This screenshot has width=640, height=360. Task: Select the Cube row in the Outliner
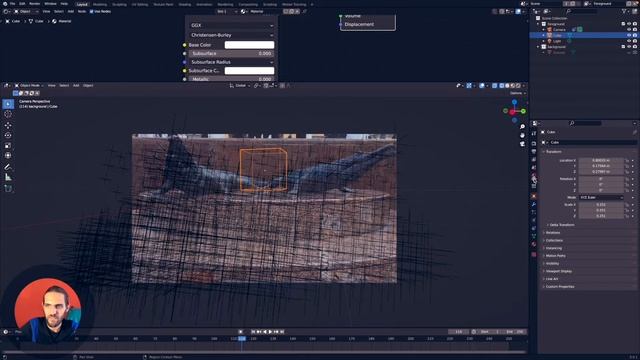coord(584,35)
